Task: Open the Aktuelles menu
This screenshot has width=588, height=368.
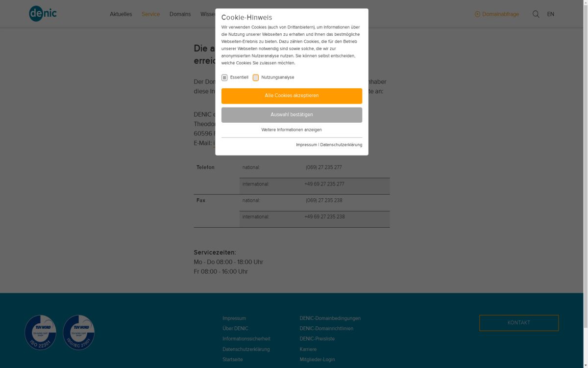Action: [121, 14]
